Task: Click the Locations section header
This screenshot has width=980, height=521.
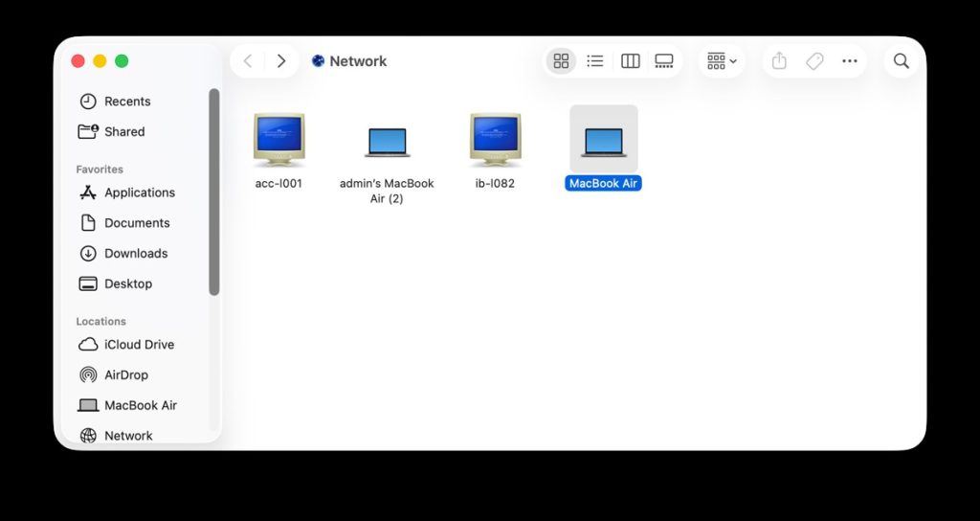Action: [x=100, y=322]
